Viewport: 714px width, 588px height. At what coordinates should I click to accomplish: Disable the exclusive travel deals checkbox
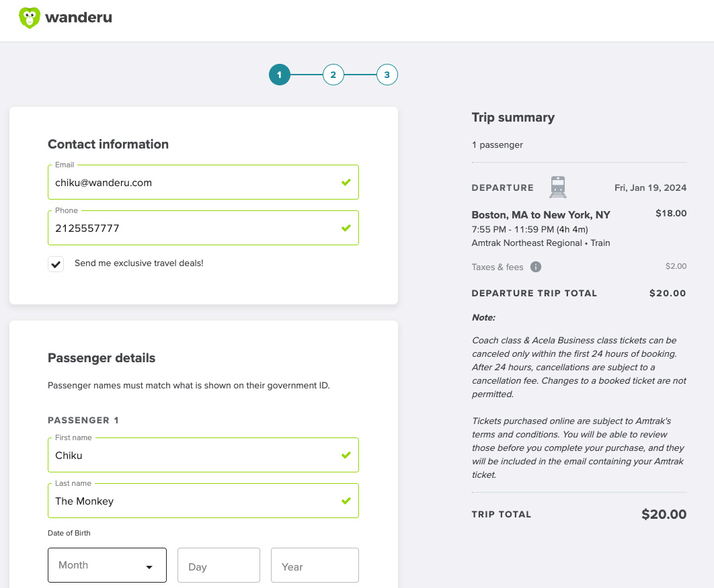[x=56, y=263]
